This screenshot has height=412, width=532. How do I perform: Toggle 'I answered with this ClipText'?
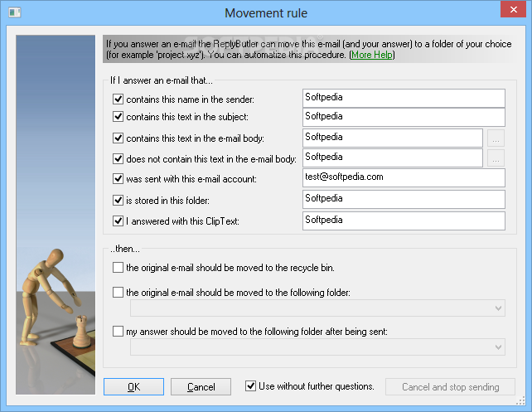118,221
